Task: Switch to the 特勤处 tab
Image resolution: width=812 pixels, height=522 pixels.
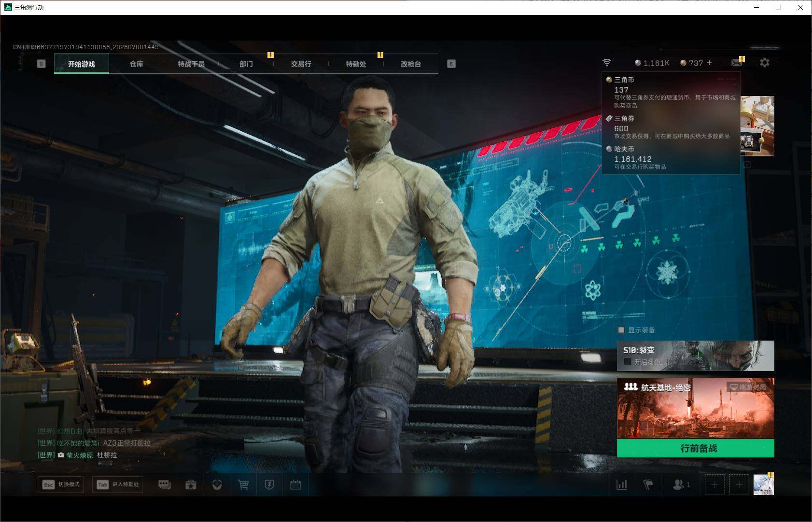Action: [356, 64]
